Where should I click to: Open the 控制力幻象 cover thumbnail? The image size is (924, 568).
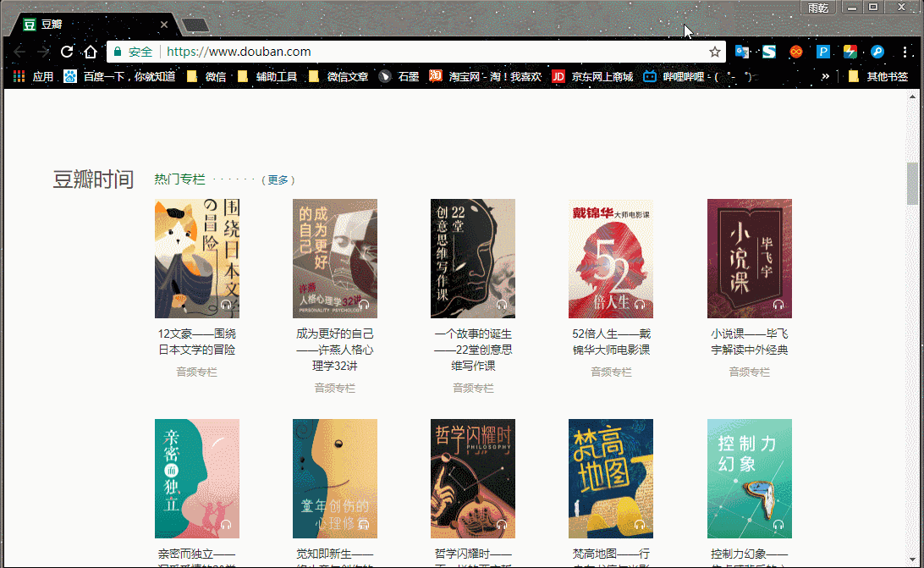pyautogui.click(x=750, y=478)
